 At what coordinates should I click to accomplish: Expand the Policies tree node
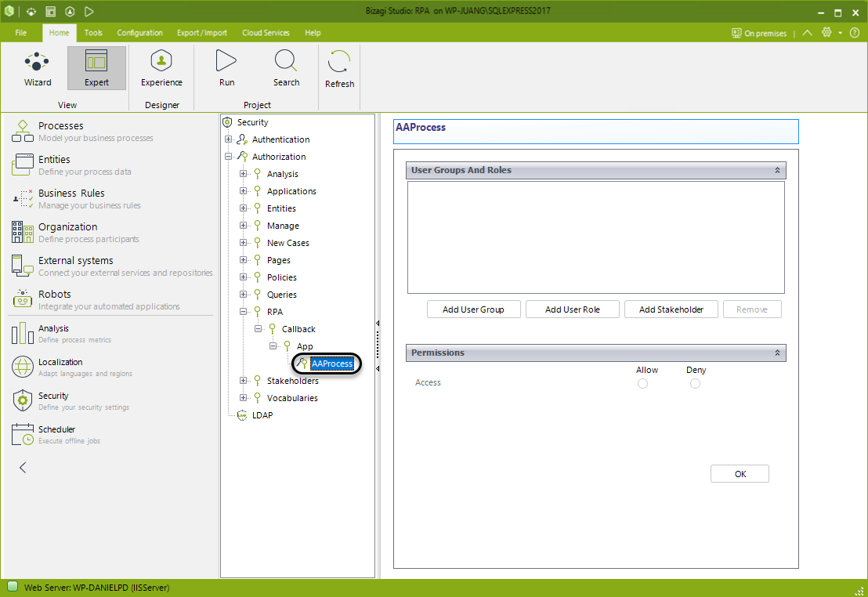click(x=243, y=277)
